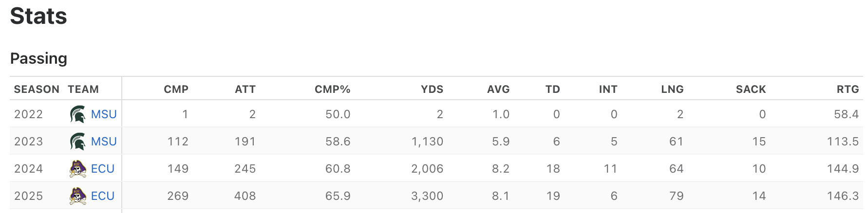Open the MSU team link for 2023
The image size is (868, 213).
pyautogui.click(x=104, y=142)
